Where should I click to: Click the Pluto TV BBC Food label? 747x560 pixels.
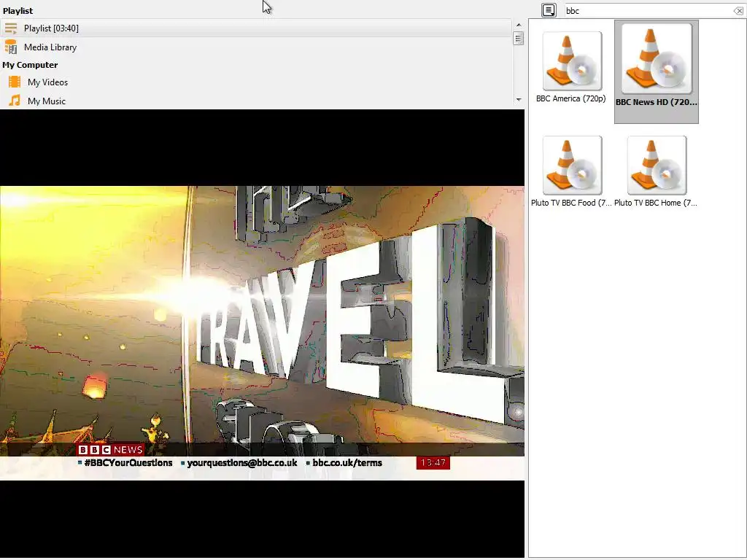[x=571, y=203]
